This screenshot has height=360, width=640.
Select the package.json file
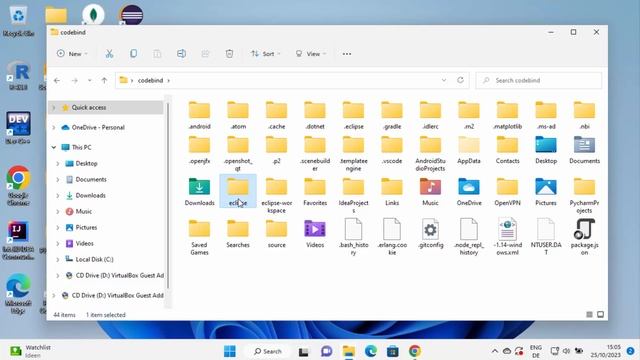(x=584, y=237)
